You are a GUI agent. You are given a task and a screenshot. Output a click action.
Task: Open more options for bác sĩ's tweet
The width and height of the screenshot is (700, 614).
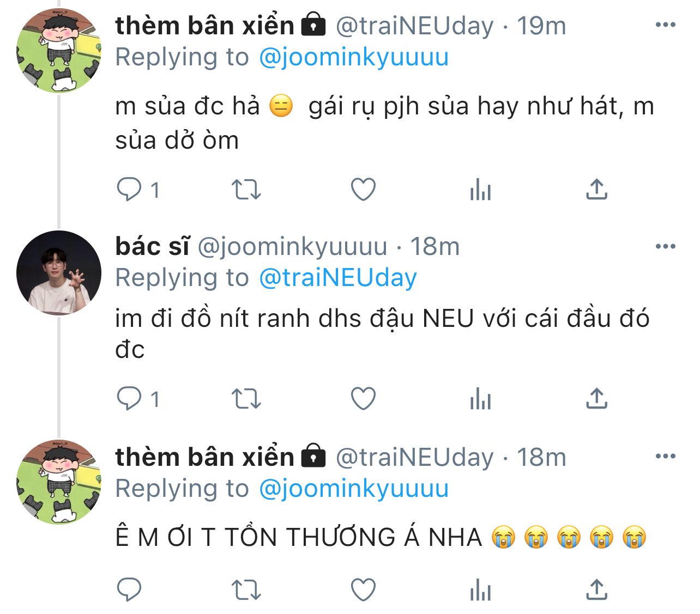pos(665,247)
